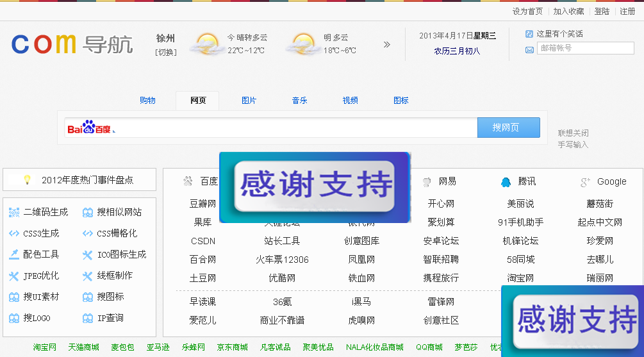The image size is (644, 357).
Task: Toggle 手写输入 handwriting input
Action: tap(573, 145)
